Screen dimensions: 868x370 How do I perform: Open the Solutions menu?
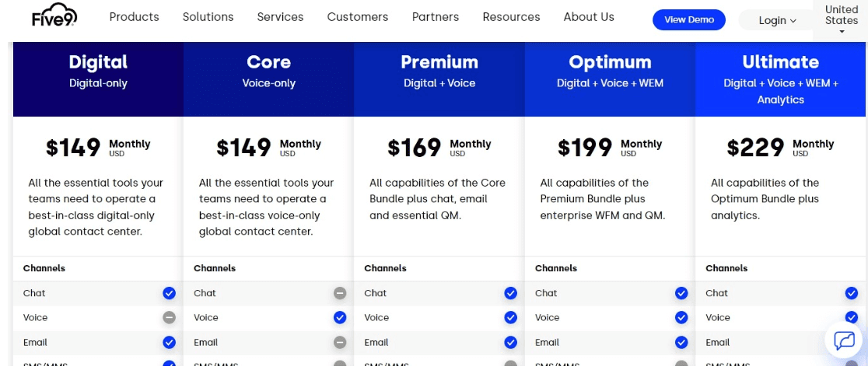click(208, 17)
